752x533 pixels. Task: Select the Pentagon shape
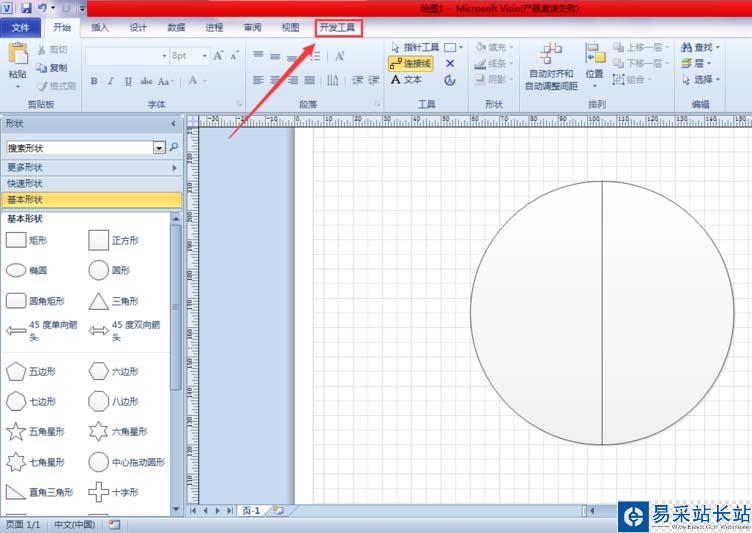click(31, 371)
